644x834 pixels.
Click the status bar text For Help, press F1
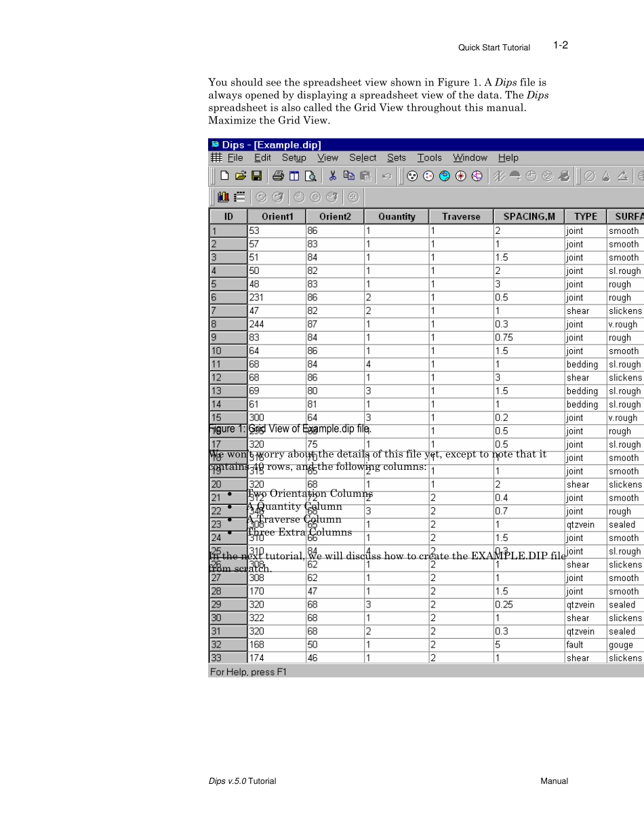tap(249, 672)
